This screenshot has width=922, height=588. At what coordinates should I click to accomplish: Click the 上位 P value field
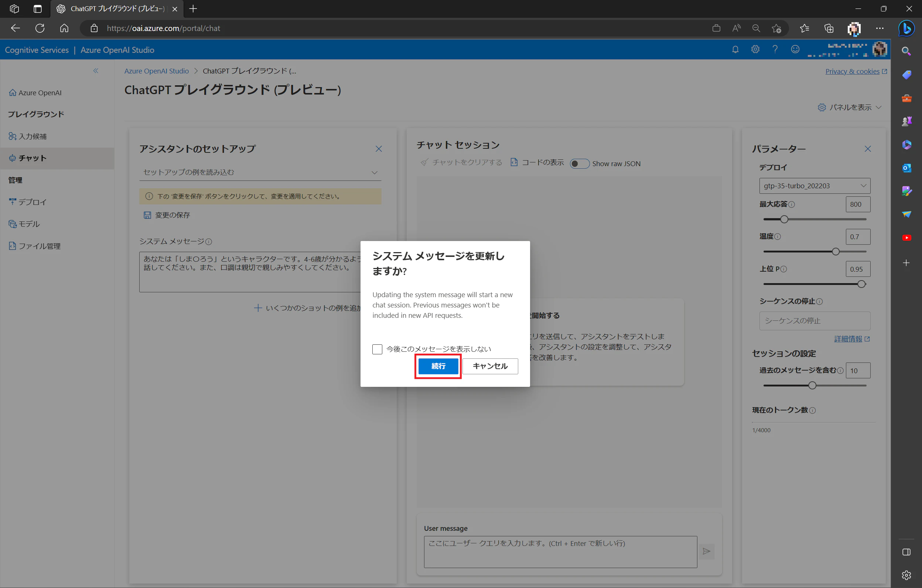click(858, 269)
